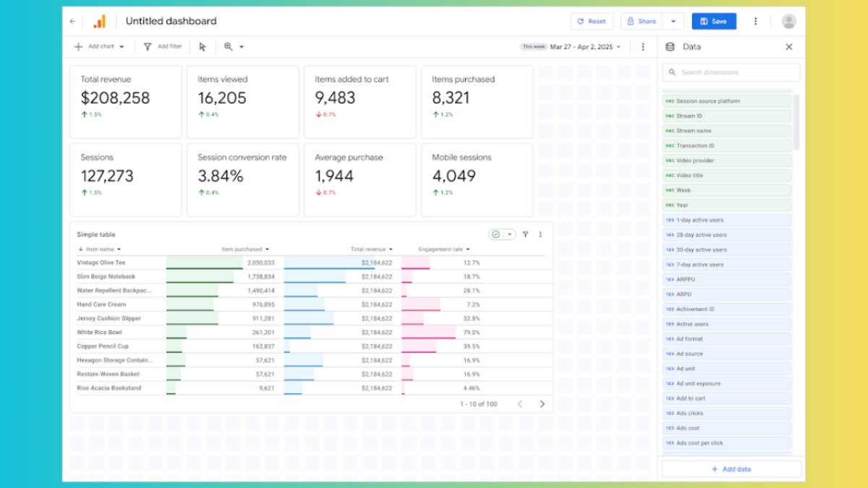Select the Items viewed scorecard

point(243,102)
